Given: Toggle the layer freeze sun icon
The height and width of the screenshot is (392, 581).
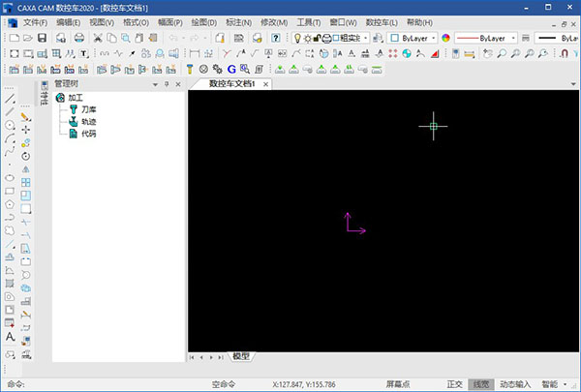Looking at the screenshot, I should coord(308,38).
